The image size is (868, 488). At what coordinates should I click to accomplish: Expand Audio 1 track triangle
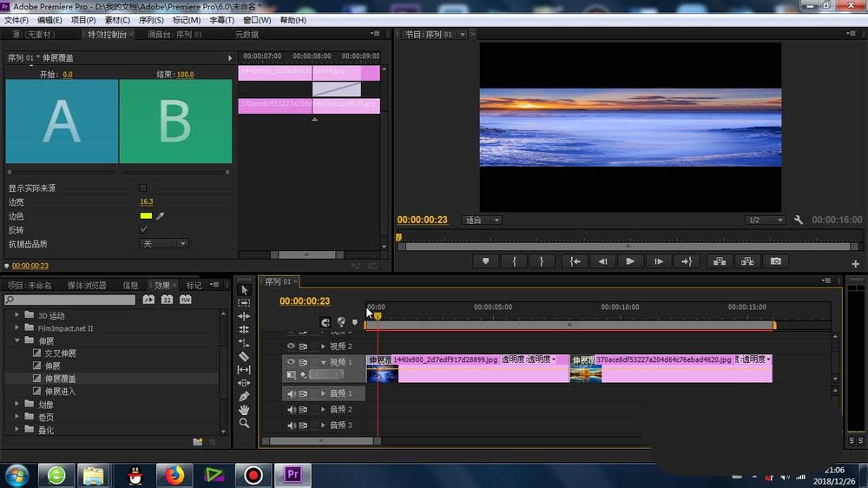[323, 393]
